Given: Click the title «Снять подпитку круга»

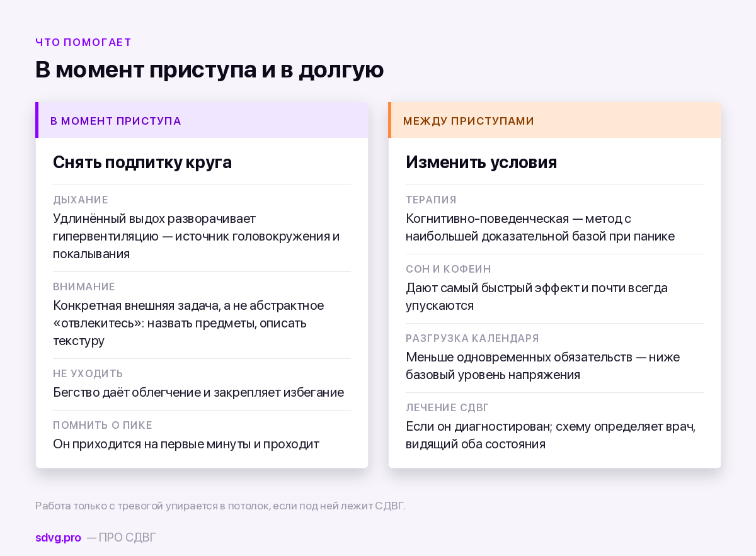Looking at the screenshot, I should pyautogui.click(x=142, y=162).
